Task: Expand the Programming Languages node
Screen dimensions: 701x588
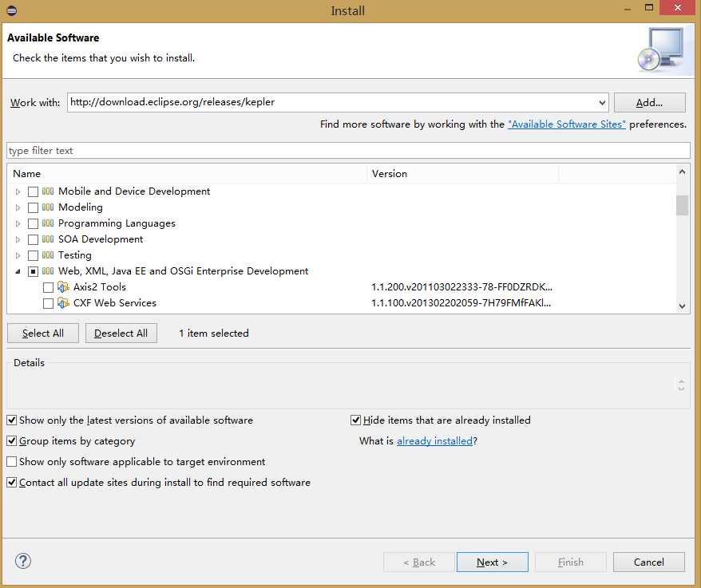Action: pos(18,223)
